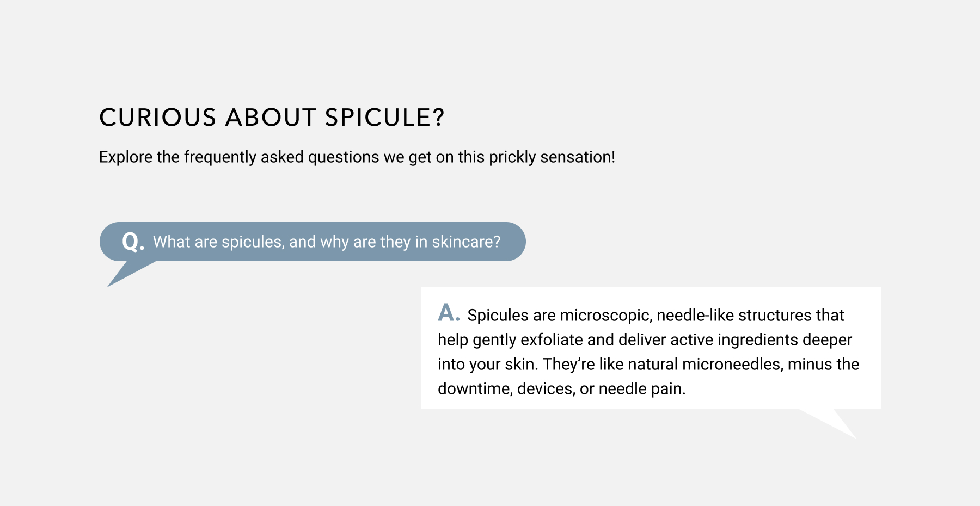This screenshot has width=980, height=506.
Task: Click the blue "A." letter icon
Action: (449, 313)
